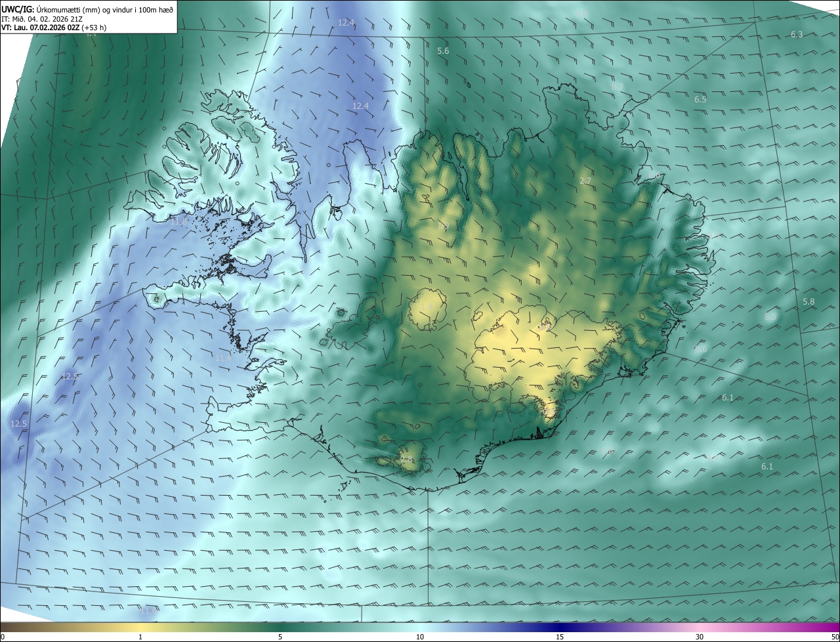
Task: Click the 2.7 value label over northeast Iceland
Action: coord(585,181)
